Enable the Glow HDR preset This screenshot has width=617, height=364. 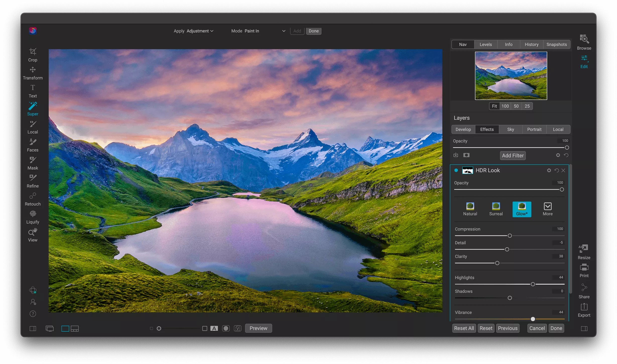click(x=522, y=208)
